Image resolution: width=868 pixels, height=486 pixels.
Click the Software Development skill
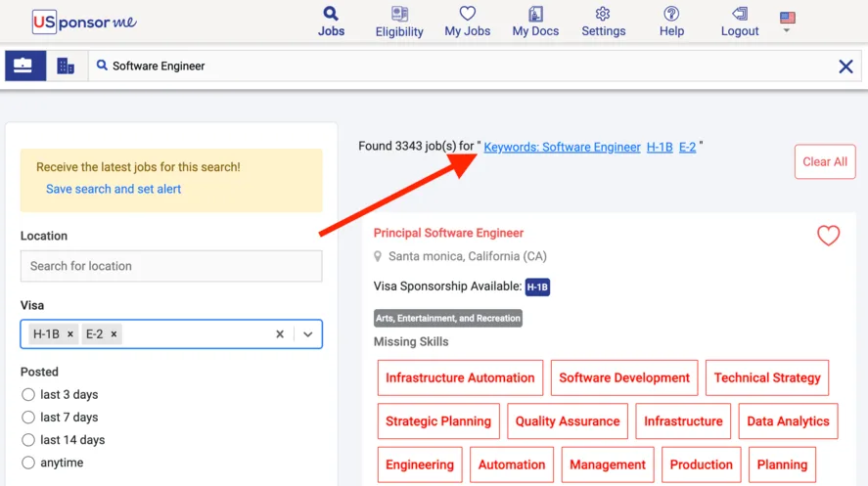[624, 377]
